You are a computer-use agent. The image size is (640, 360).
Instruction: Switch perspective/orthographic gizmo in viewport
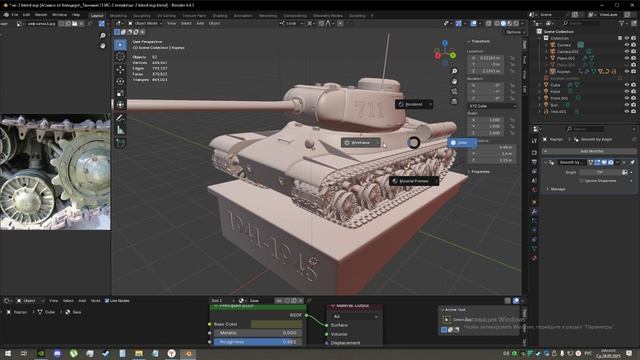[x=454, y=101]
